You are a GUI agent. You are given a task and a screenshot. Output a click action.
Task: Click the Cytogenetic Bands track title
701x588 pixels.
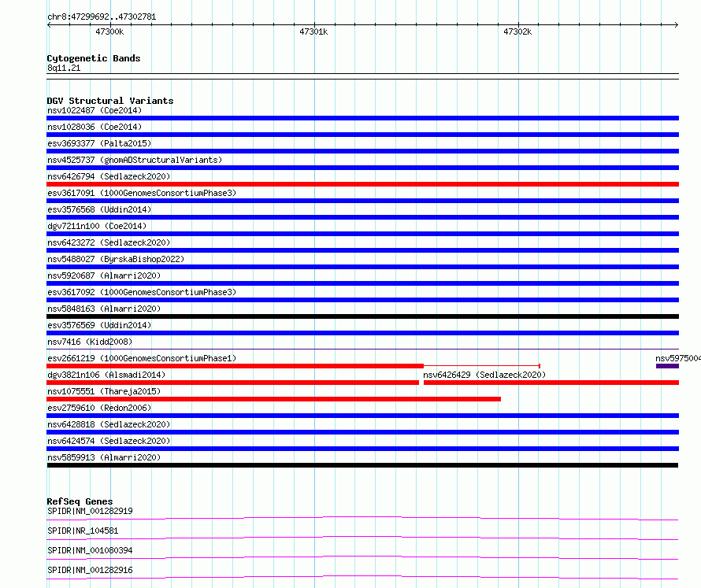(x=94, y=58)
